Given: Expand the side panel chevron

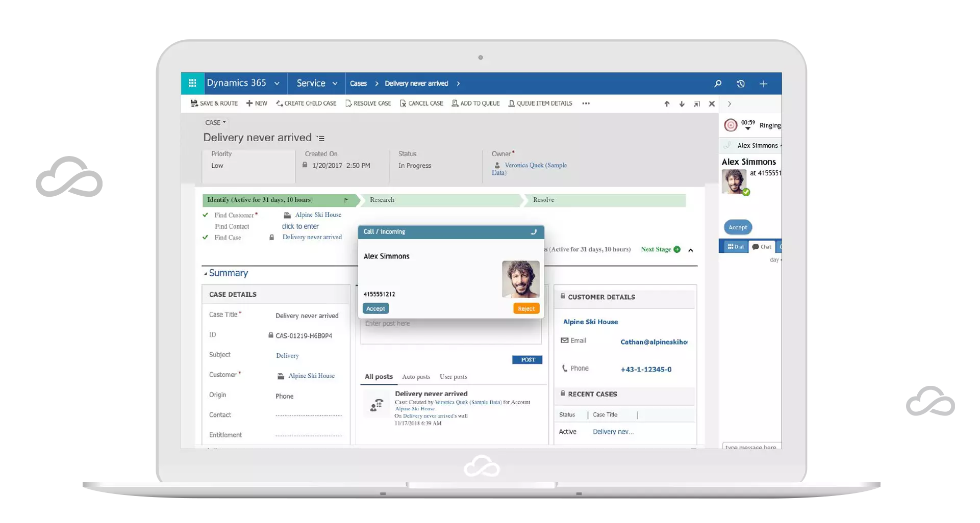Looking at the screenshot, I should (730, 104).
